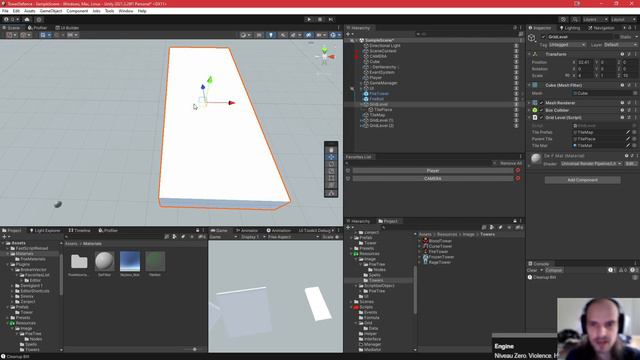
Task: Toggle Grid Level script enabled checkbox
Action: tap(542, 118)
